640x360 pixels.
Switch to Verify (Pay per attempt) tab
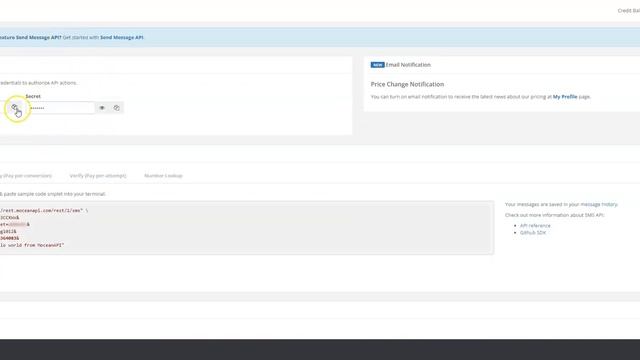point(98,176)
